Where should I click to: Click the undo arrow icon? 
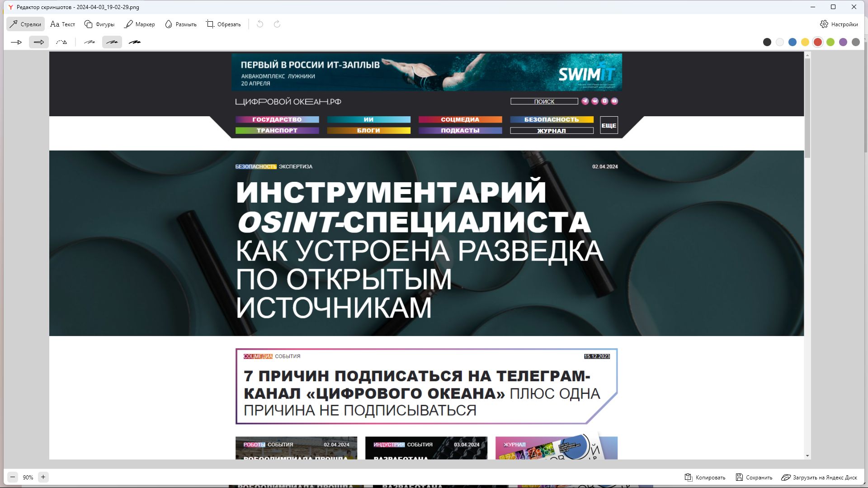(x=260, y=24)
